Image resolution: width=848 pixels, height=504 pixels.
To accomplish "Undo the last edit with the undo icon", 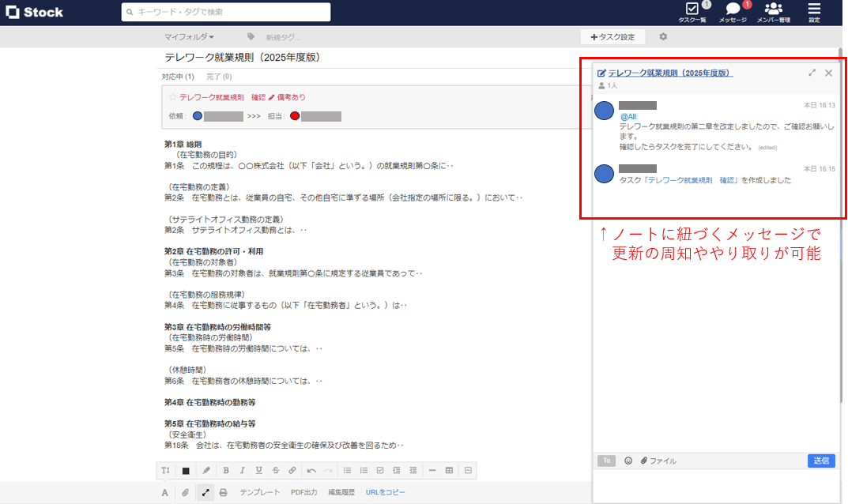I will pos(311,470).
